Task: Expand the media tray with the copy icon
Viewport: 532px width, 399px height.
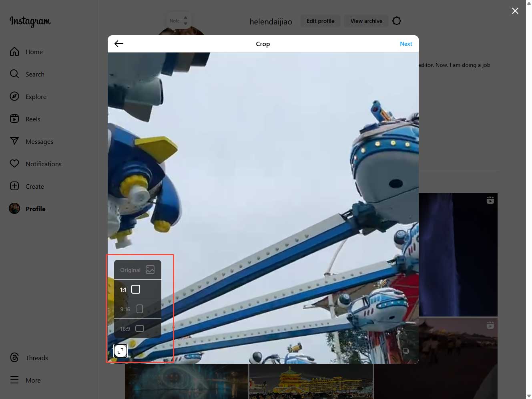Action: (x=406, y=351)
